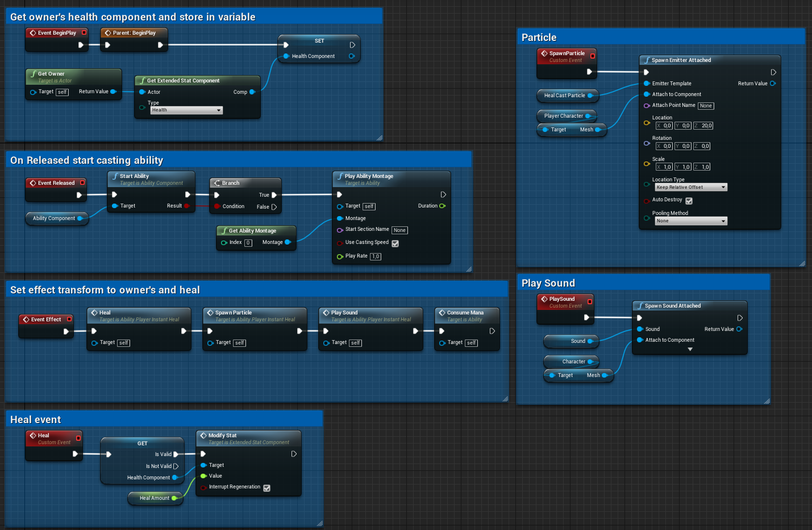Click the Modify Stat node icon
812x530 pixels.
tap(203, 436)
